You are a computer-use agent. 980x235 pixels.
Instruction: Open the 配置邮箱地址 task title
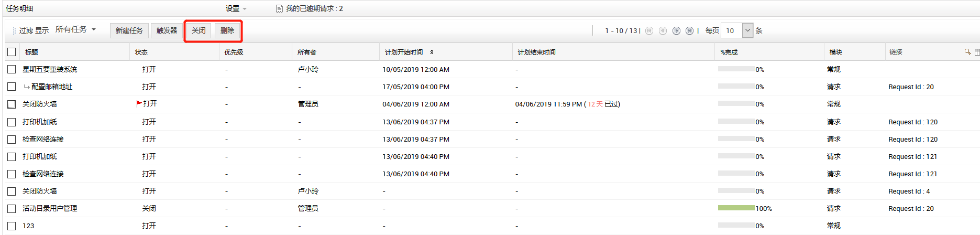52,87
